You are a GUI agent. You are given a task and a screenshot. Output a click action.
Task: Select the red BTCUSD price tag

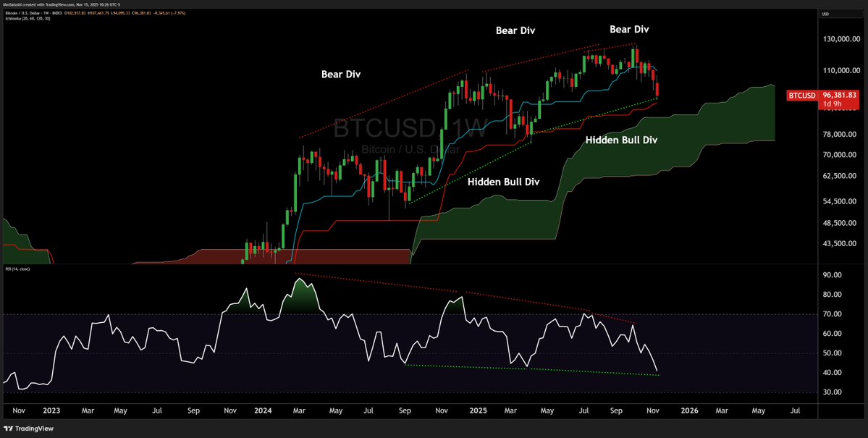(801, 96)
